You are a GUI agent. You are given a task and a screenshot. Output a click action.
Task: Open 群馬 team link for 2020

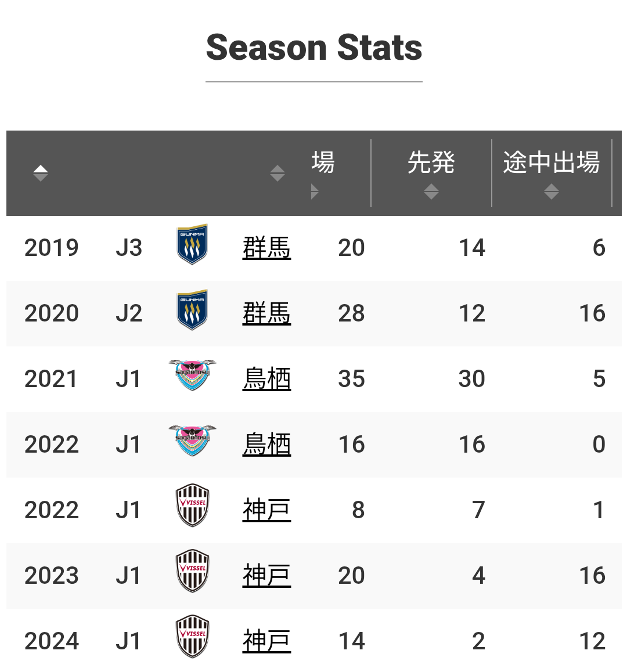266,313
